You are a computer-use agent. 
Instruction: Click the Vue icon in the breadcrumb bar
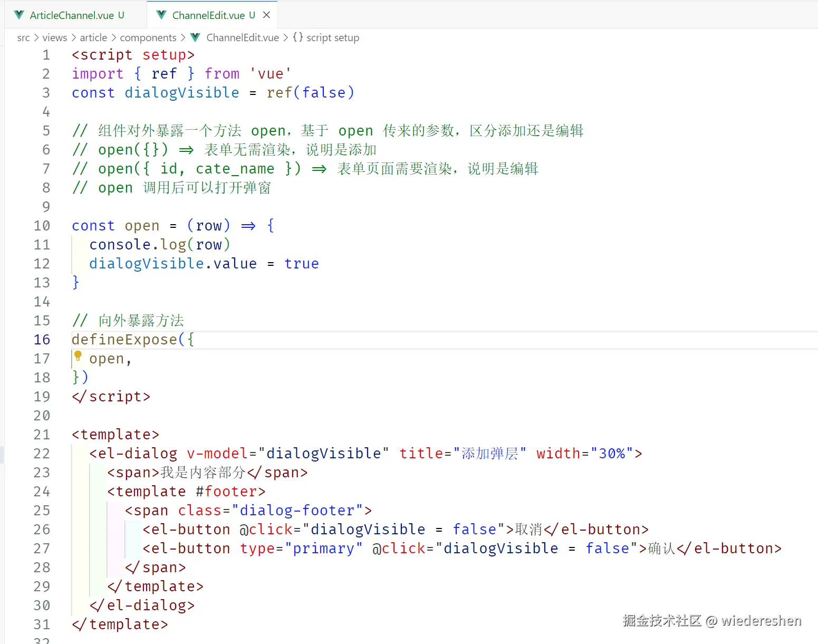pyautogui.click(x=194, y=37)
